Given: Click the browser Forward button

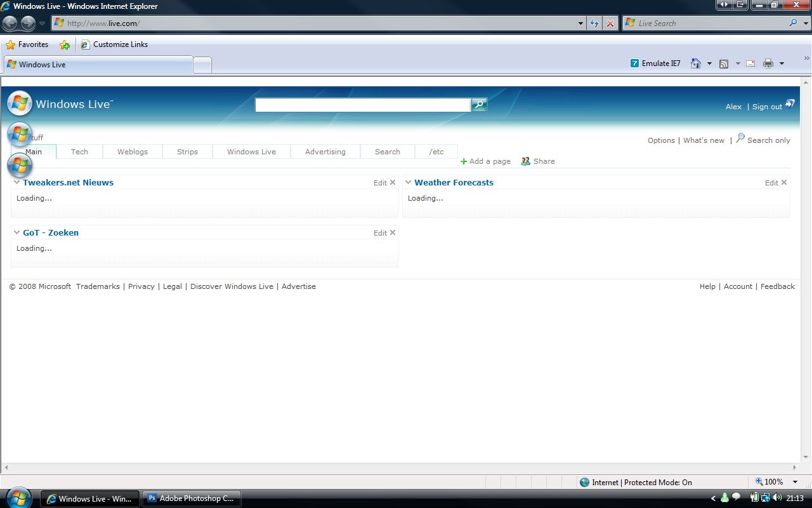Looking at the screenshot, I should click(x=28, y=23).
